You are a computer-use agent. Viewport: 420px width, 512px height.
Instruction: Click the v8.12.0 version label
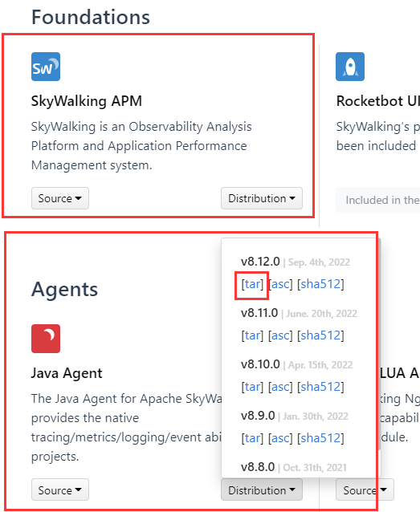(x=260, y=262)
